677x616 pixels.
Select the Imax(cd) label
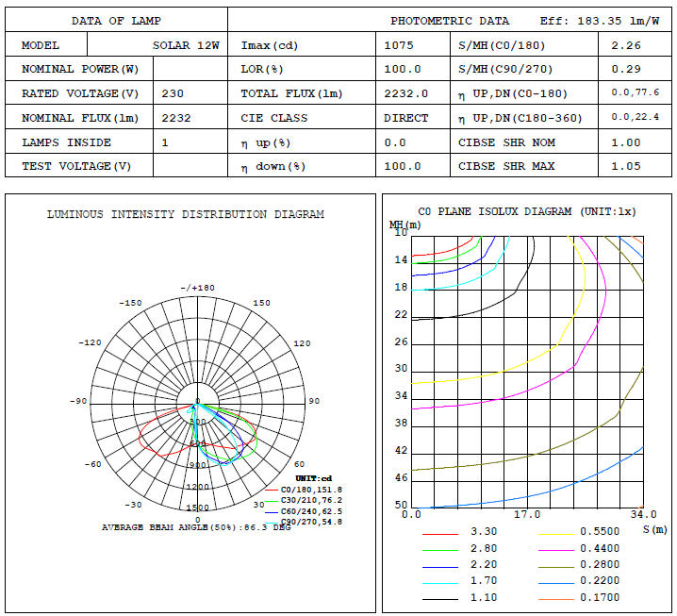pos(270,45)
